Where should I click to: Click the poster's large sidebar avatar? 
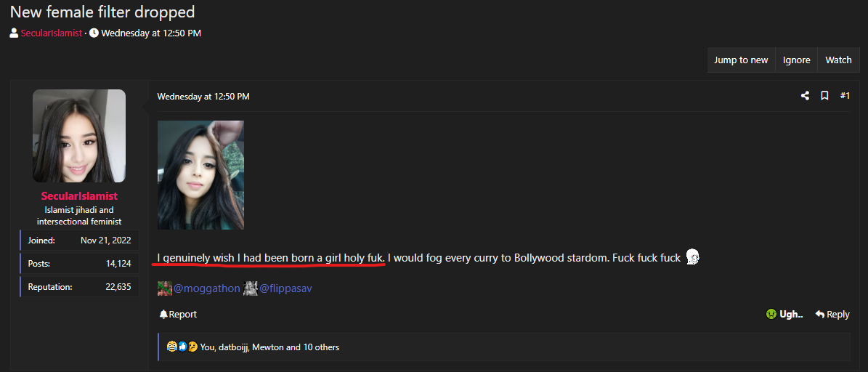pyautogui.click(x=79, y=136)
